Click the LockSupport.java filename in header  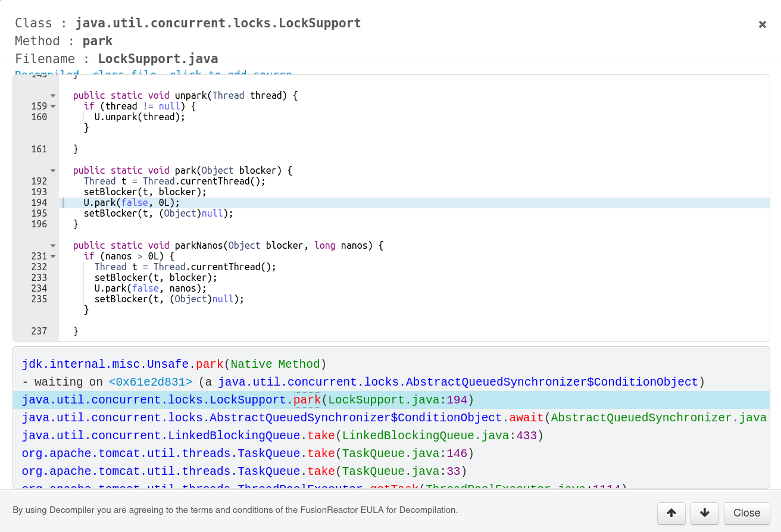158,59
